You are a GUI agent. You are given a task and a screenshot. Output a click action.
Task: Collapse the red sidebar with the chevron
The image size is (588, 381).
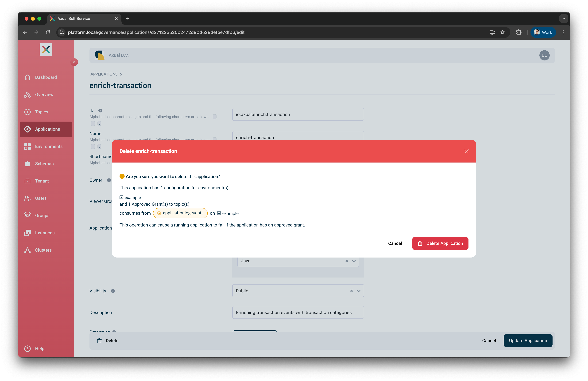click(74, 62)
